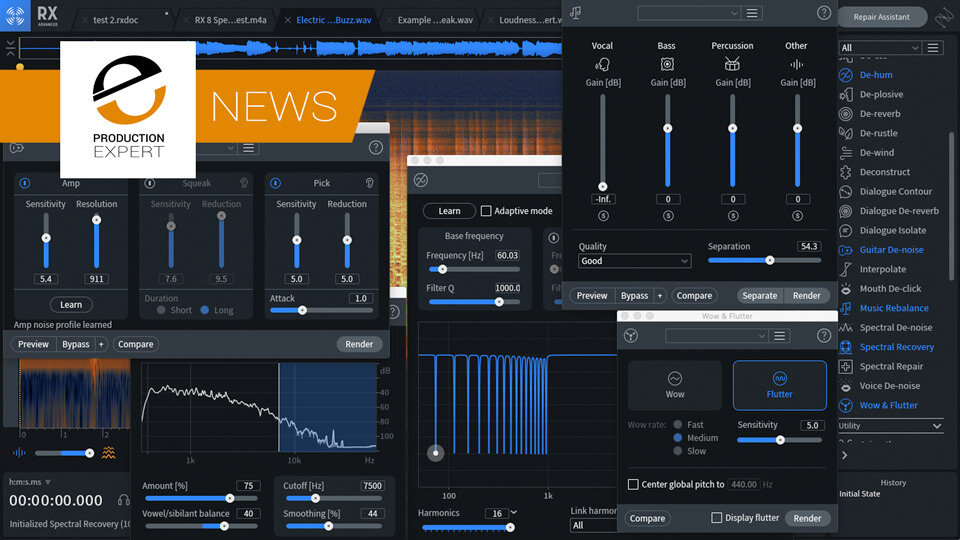Open the Mouth De-click module icon

point(846,289)
